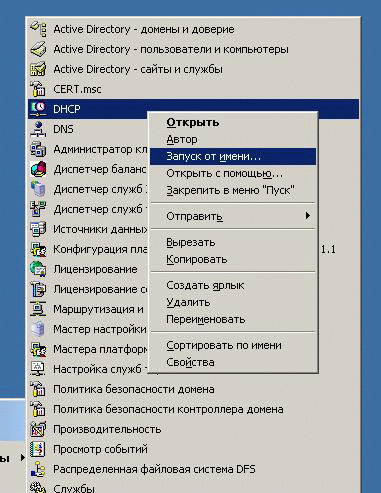Image resolution: width=381 pixels, height=493 pixels.
Task: Click the Маршрутизация и icon
Action: (38, 309)
